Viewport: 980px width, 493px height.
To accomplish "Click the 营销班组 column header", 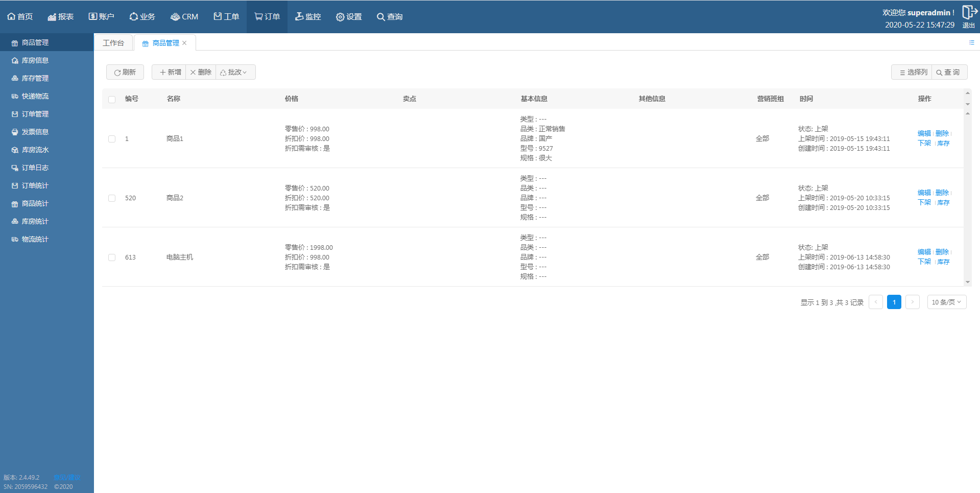I will [770, 99].
